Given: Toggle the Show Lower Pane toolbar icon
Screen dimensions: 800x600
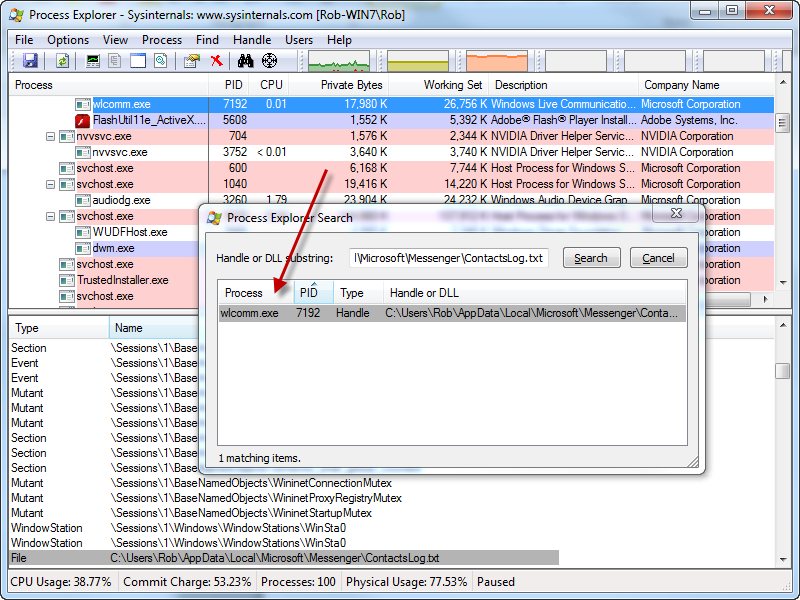Looking at the screenshot, I should (138, 61).
